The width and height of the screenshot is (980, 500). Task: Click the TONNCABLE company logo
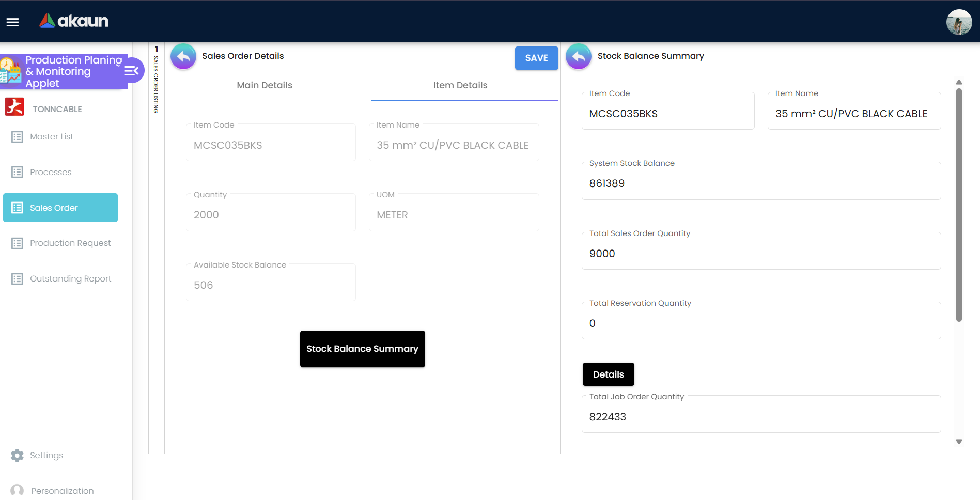pos(14,107)
